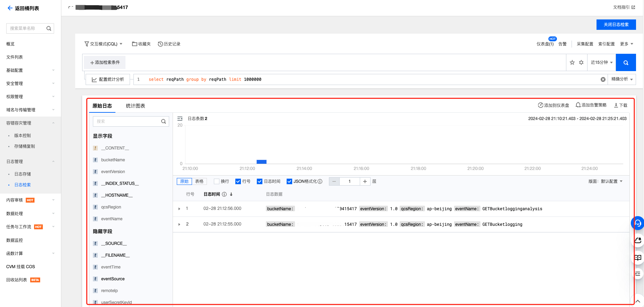The width and height of the screenshot is (644, 307).
Task: Add results to dashboard 添加到仪表盘
Action: click(554, 105)
